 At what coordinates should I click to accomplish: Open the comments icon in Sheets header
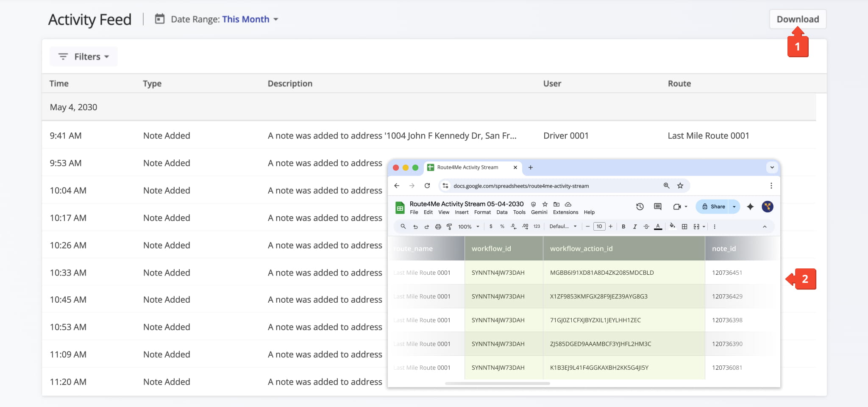pyautogui.click(x=657, y=206)
